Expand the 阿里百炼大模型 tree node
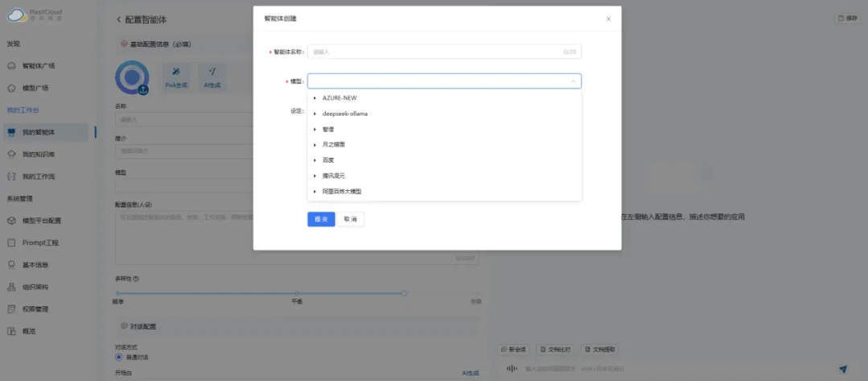Viewport: 868px width, 381px height. 315,192
